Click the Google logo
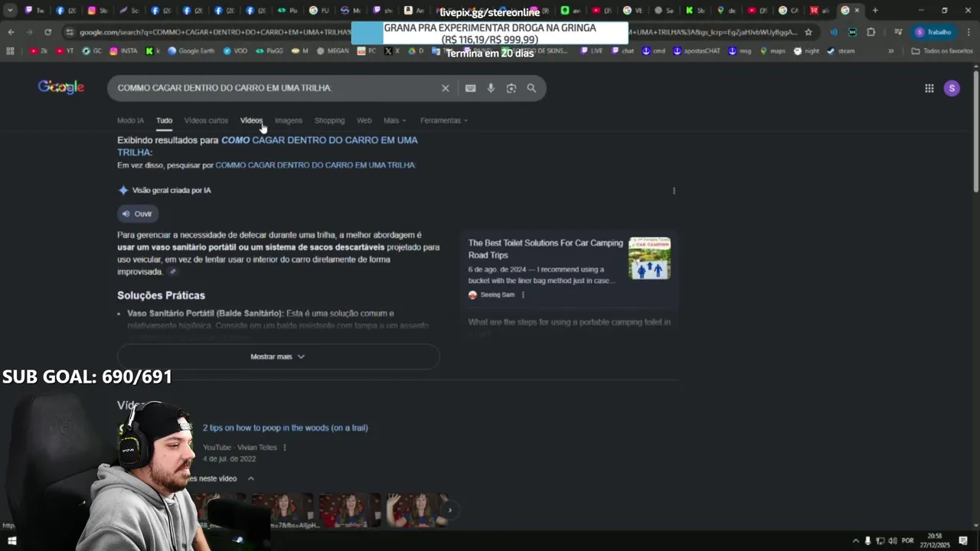Screen dimensions: 980x551 pos(60,87)
